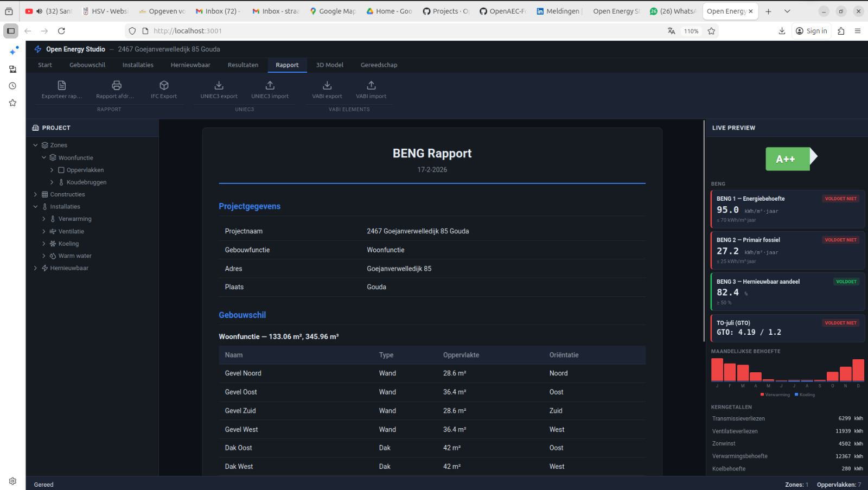Screen dimensions: 868x490
Task: Click the localhost:3001 address bar
Action: 188,31
